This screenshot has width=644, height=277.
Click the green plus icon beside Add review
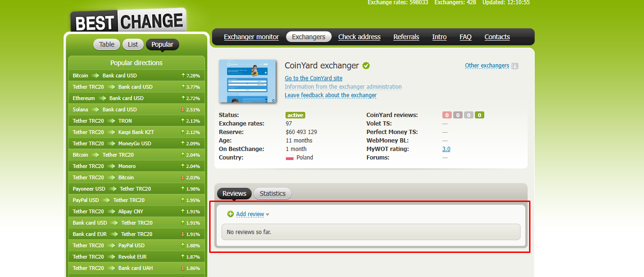(230, 214)
